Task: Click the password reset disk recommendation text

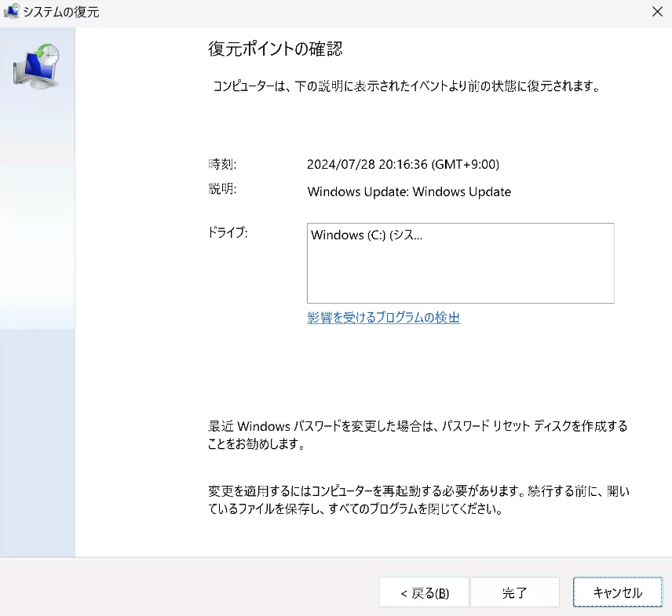Action: pos(418,435)
